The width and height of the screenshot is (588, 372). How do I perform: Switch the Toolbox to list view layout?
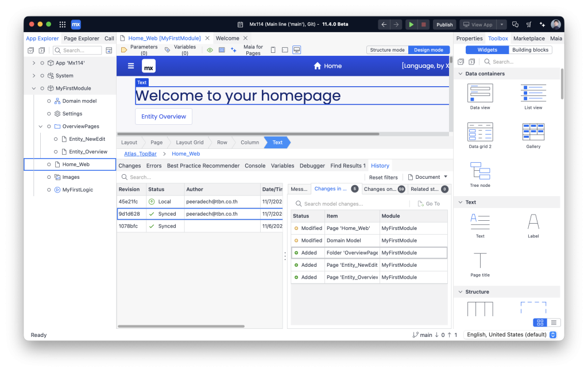click(x=554, y=323)
